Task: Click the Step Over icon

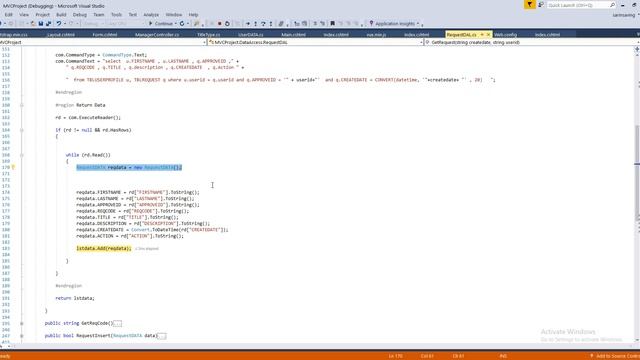Action: (263, 24)
